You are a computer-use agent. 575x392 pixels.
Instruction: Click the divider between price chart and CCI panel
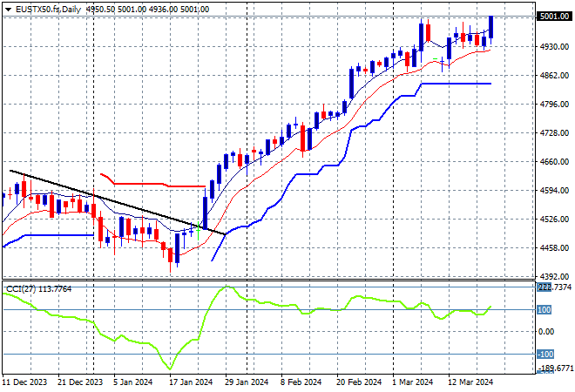[261, 281]
